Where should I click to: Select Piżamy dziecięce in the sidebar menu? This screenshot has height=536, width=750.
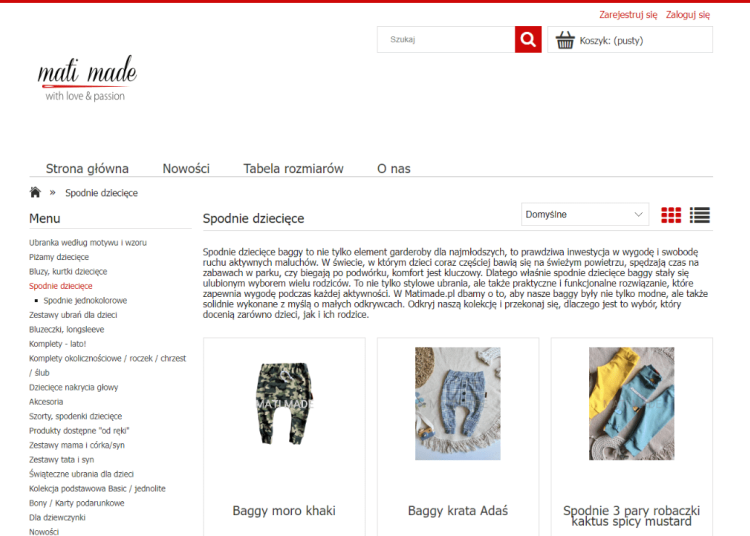click(59, 257)
